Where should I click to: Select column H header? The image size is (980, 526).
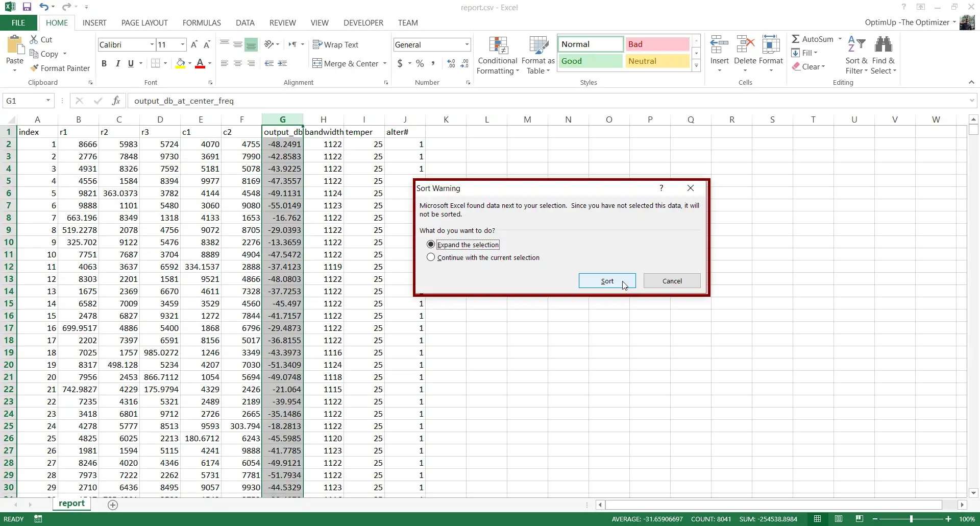pyautogui.click(x=323, y=119)
